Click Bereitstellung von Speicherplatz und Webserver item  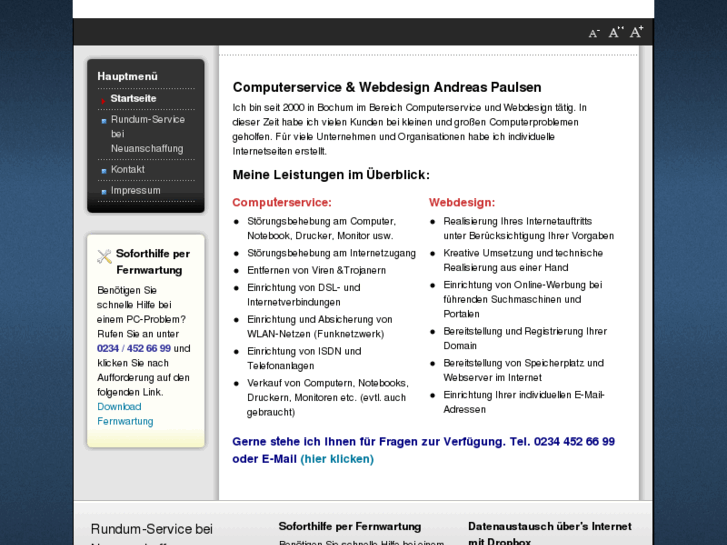click(523, 370)
